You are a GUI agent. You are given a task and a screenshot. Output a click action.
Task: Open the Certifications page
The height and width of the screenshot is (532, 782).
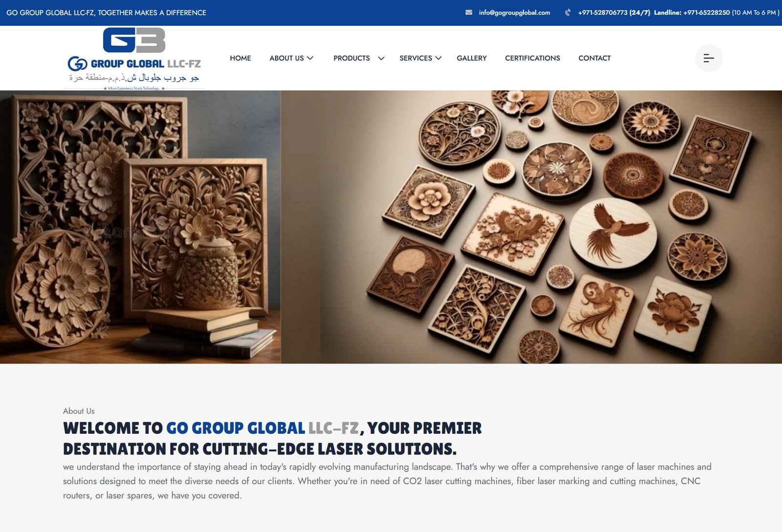pyautogui.click(x=532, y=58)
